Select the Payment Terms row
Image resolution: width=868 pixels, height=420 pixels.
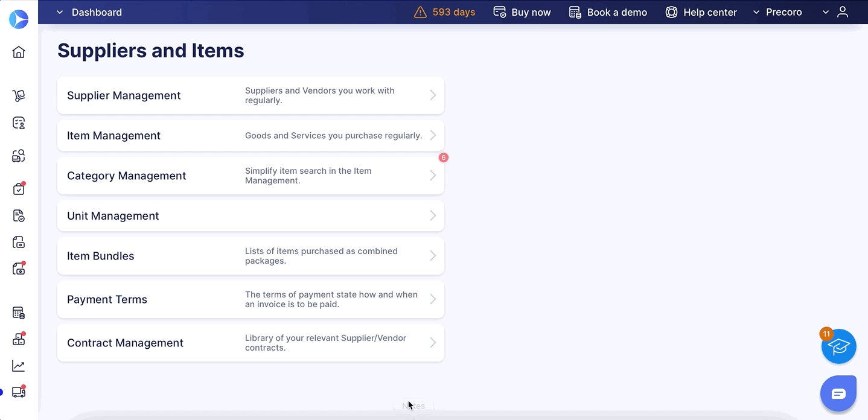tap(251, 299)
